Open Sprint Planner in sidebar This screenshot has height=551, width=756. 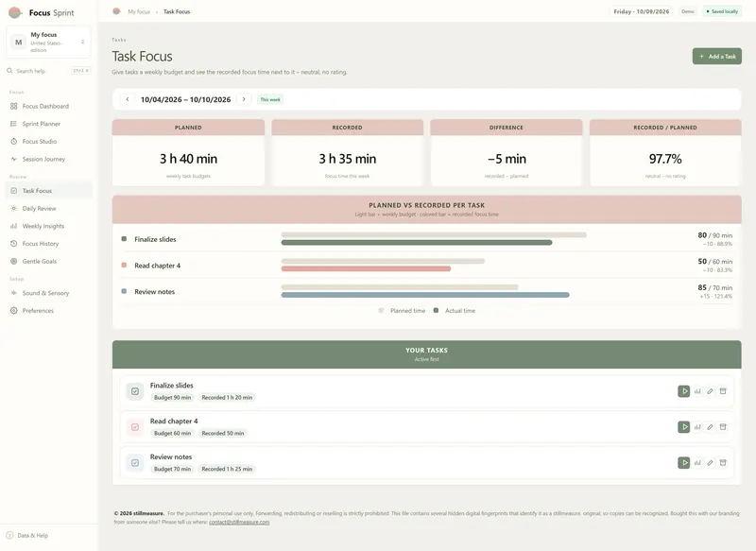49,124
